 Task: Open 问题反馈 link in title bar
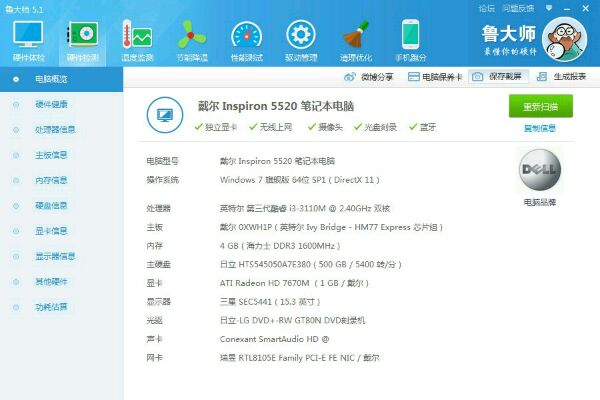[518, 8]
